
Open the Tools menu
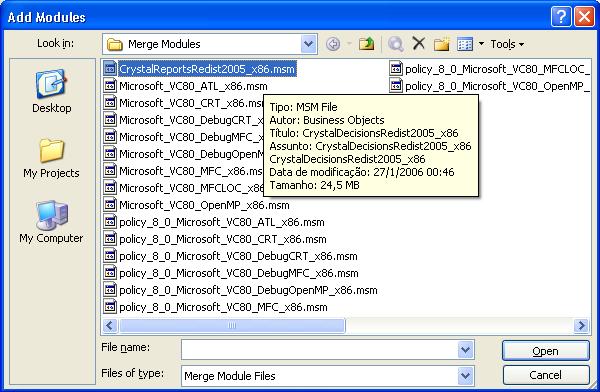tap(507, 44)
